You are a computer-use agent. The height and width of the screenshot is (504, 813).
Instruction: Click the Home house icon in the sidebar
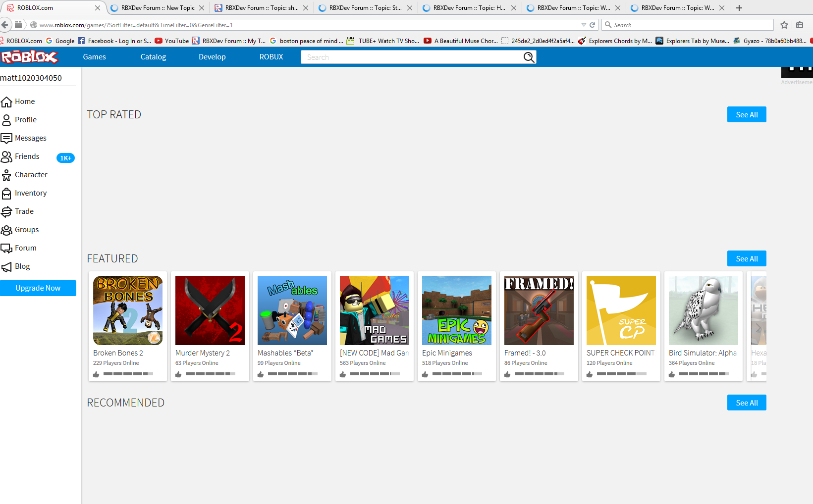(6, 102)
